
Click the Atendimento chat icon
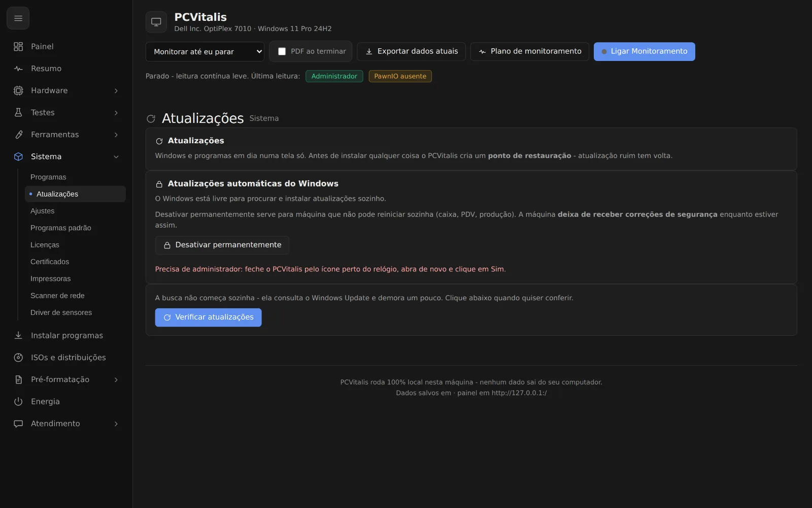(18, 424)
